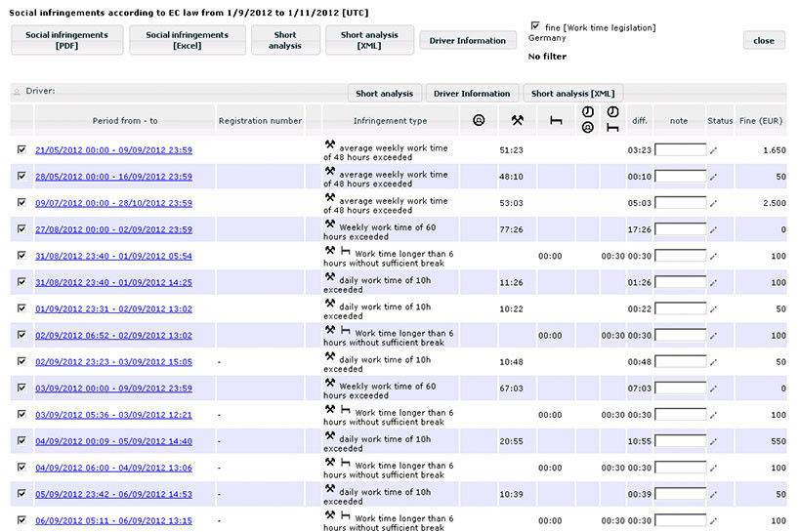Open period link 02/09/2012 23:23 - 03/09/2012 15:05
This screenshot has width=799, height=532.
[113, 362]
